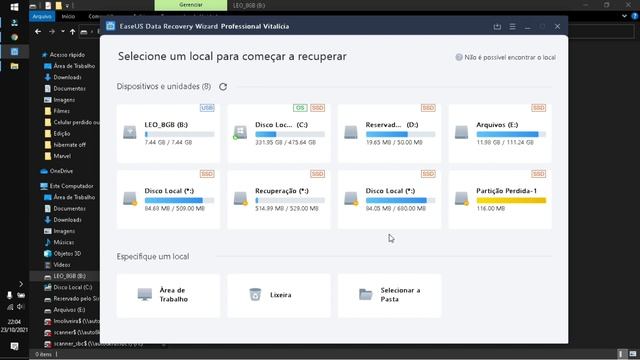Refresh the devices and drives list

click(223, 87)
